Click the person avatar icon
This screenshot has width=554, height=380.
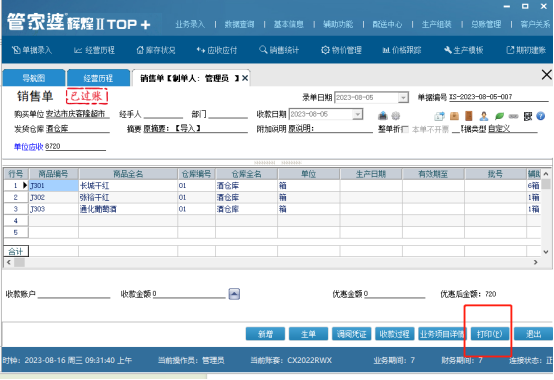point(484,116)
